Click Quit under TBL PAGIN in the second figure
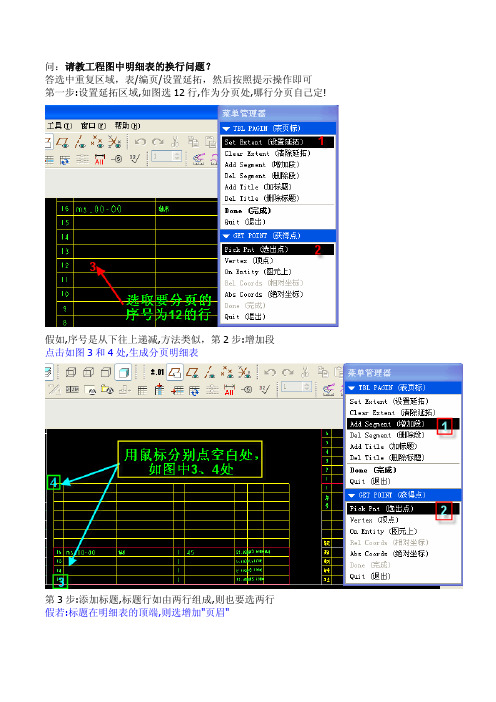The image size is (496, 702). point(370,481)
